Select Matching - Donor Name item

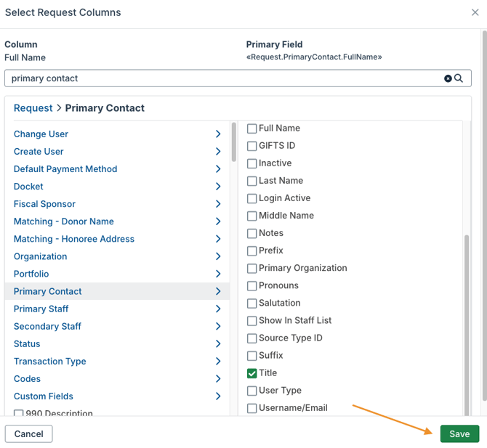click(64, 221)
